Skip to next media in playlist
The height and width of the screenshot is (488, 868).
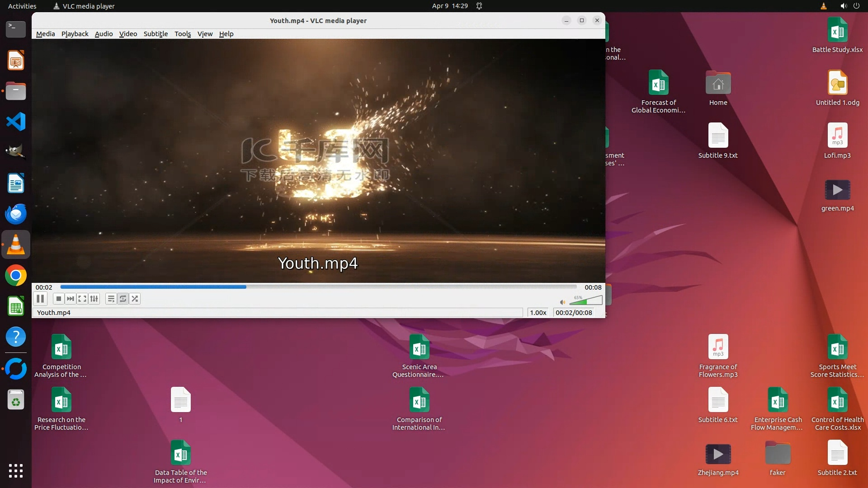click(x=70, y=299)
